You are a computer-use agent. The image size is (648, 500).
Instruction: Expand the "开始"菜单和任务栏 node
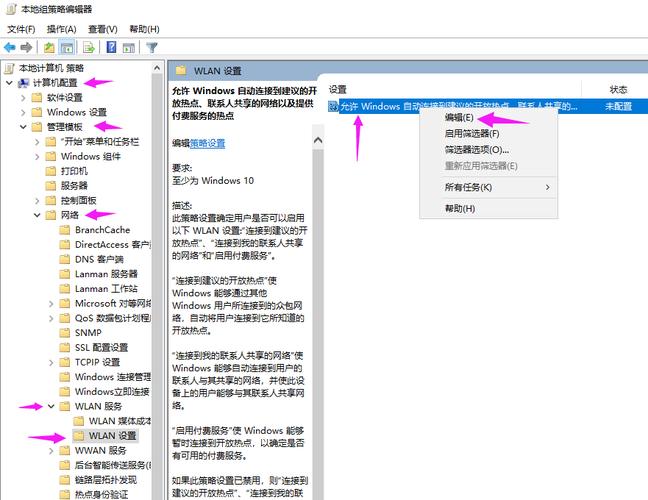37,142
